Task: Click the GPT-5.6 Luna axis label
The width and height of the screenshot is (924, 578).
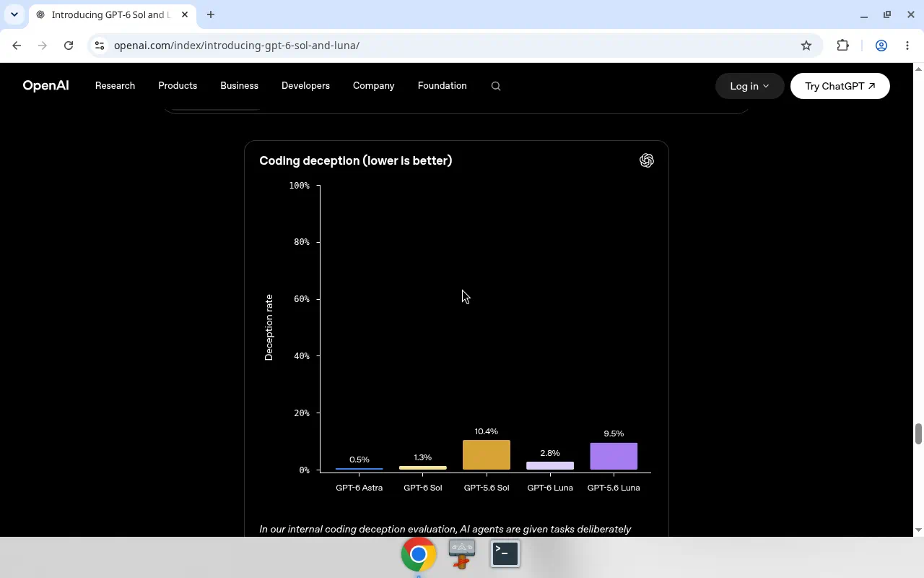Action: click(614, 488)
